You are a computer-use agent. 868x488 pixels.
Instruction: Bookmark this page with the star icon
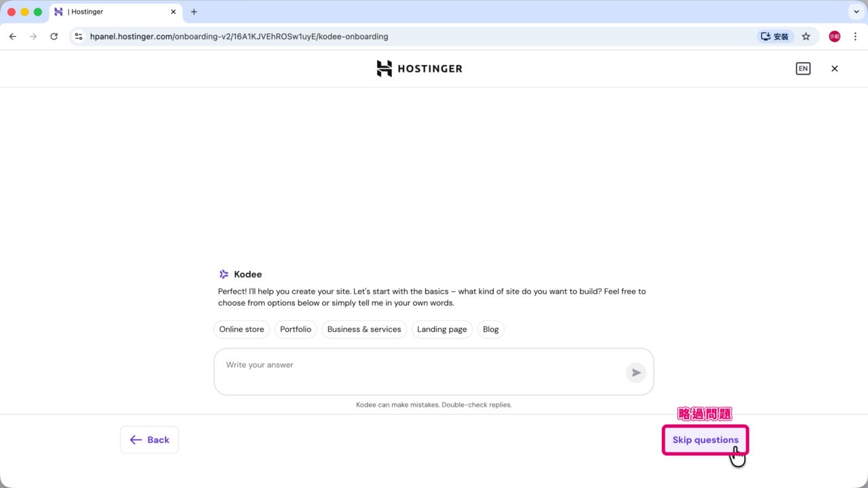806,37
